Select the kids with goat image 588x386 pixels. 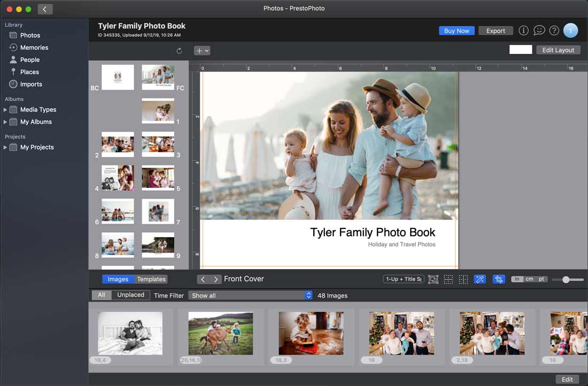pos(220,333)
